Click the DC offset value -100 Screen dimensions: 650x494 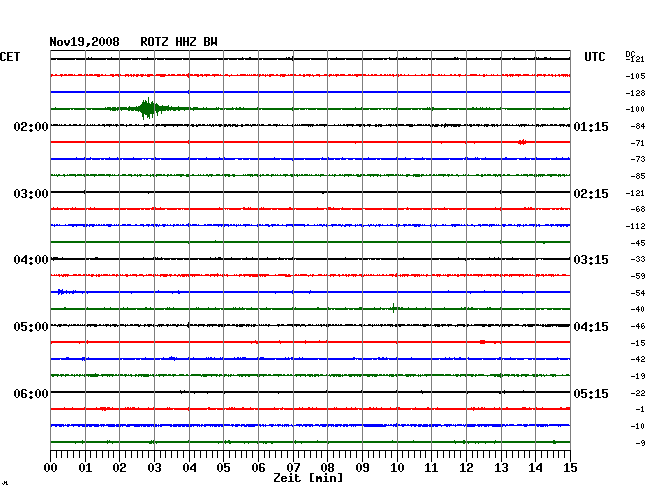(x=635, y=109)
